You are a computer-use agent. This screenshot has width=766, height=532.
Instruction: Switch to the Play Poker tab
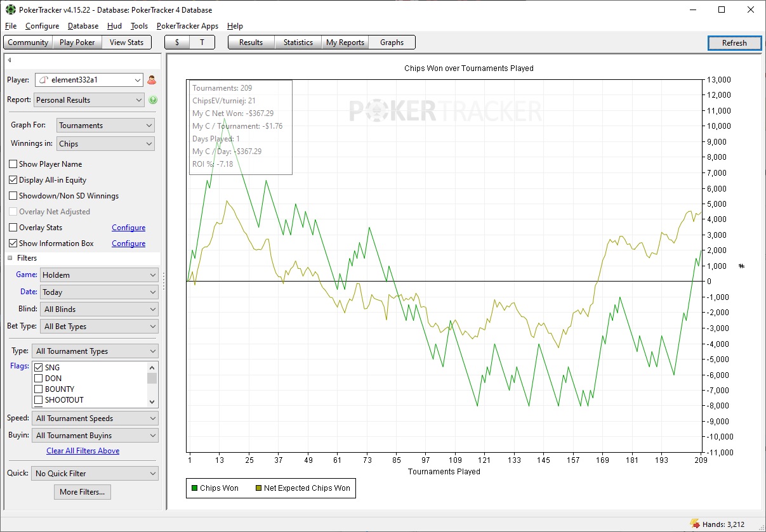point(77,42)
